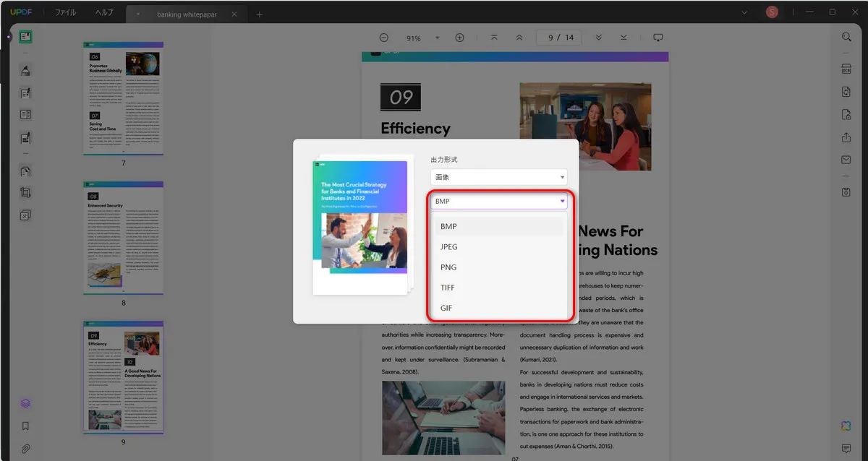Send the file by email
This screenshot has width=868, height=461.
(x=846, y=160)
